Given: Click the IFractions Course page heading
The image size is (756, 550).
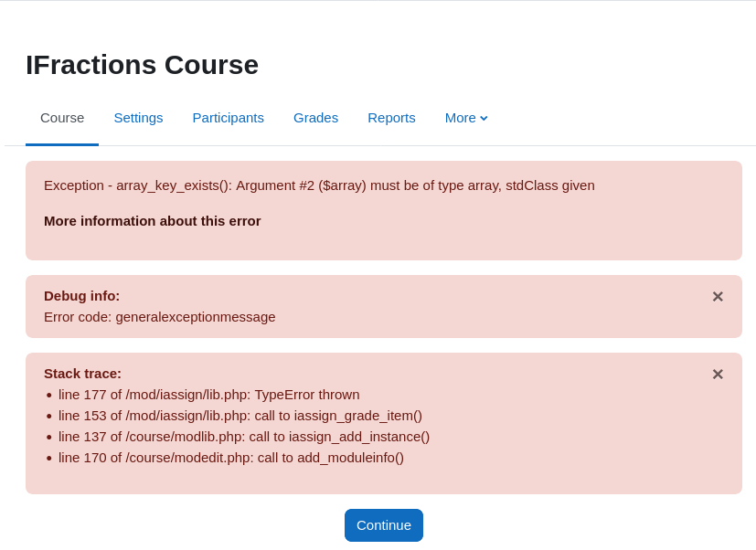Looking at the screenshot, I should 142,65.
